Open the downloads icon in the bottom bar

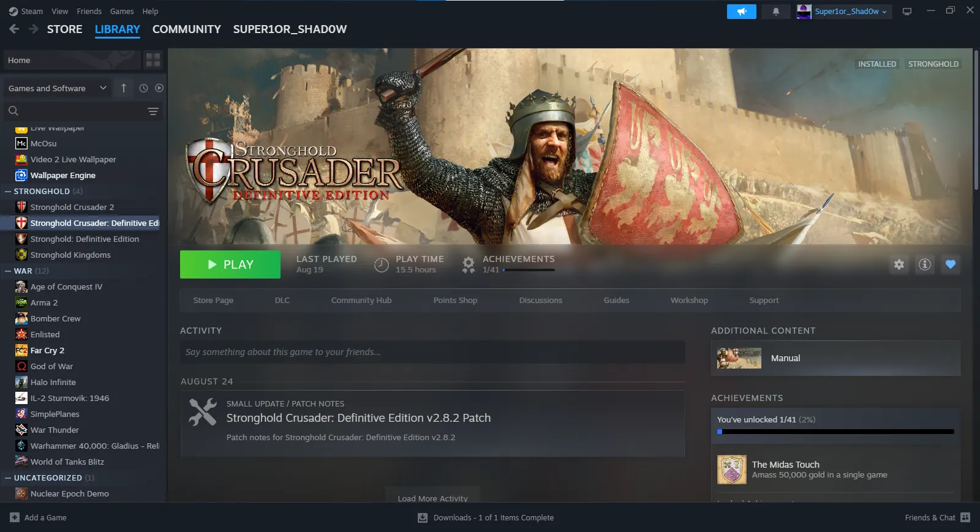click(x=423, y=518)
